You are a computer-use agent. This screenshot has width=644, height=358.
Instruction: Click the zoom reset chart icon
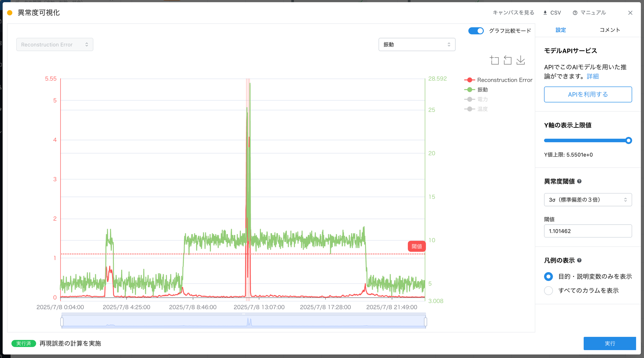(508, 60)
